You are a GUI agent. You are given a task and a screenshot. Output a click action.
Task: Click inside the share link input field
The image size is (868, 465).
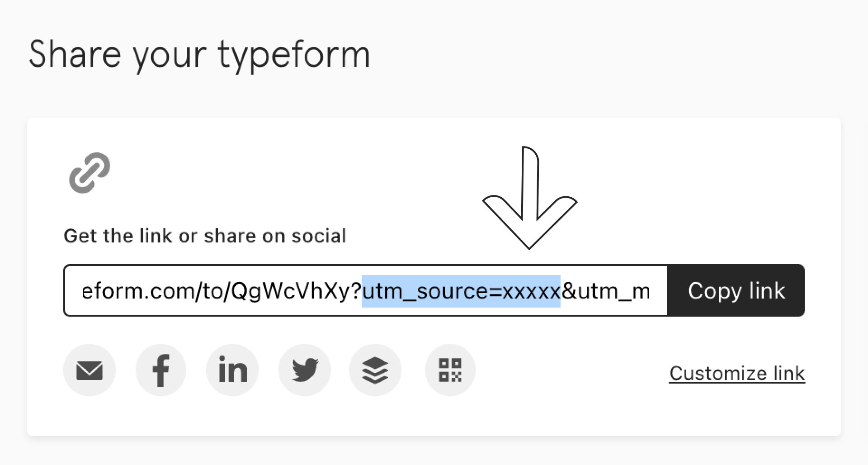point(366,290)
